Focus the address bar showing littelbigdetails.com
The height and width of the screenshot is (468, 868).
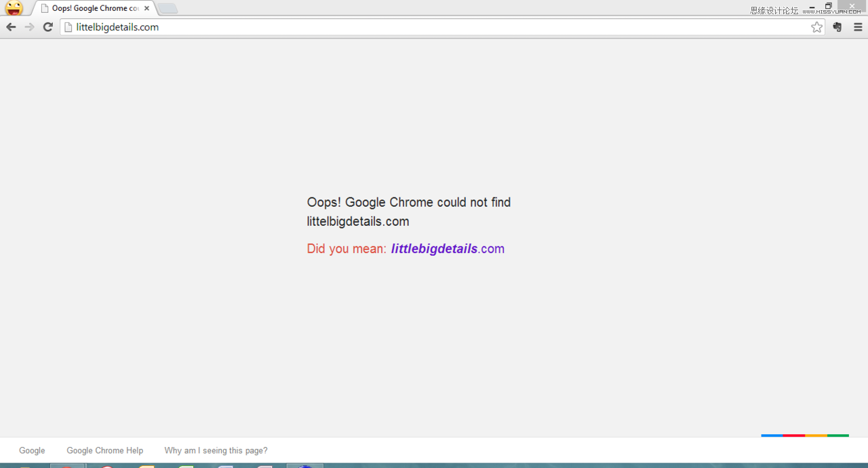(443, 27)
